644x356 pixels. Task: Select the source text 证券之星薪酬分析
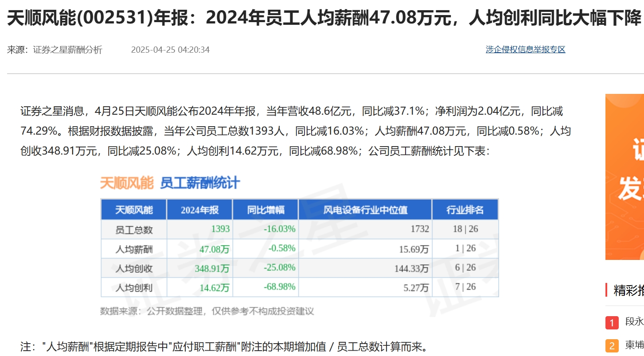(67, 50)
